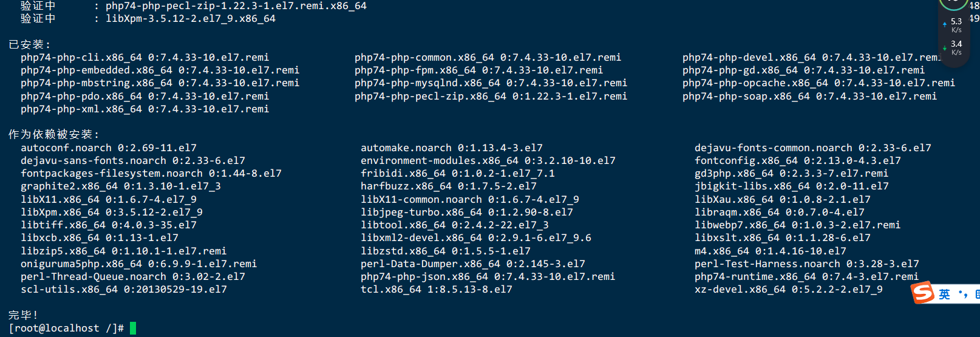980x337 pixels.
Task: Click the [root@localhost /]# shell prompt
Action: [66, 328]
